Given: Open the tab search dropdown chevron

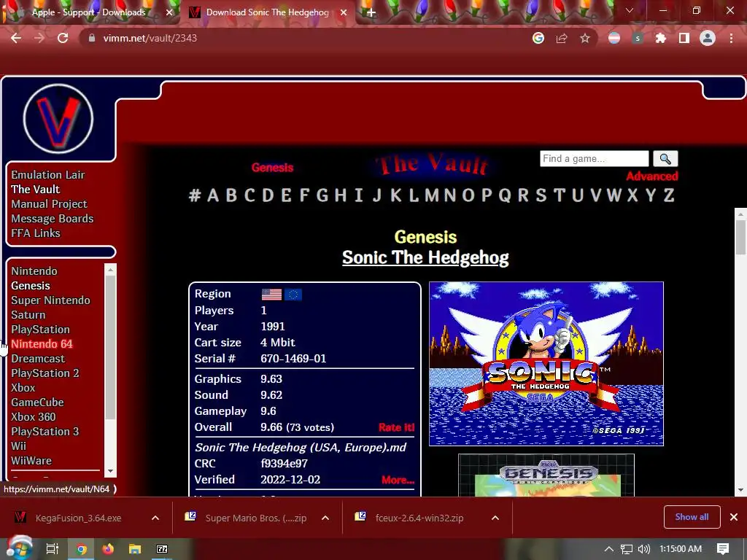Looking at the screenshot, I should point(630,10).
